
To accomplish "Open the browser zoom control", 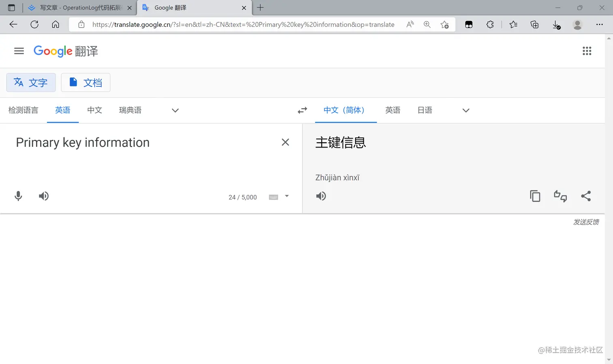I will click(x=427, y=24).
